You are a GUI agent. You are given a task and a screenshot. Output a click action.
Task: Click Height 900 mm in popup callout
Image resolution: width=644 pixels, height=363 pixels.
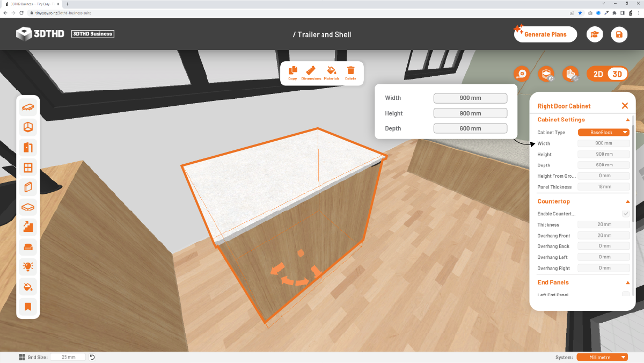[470, 113]
